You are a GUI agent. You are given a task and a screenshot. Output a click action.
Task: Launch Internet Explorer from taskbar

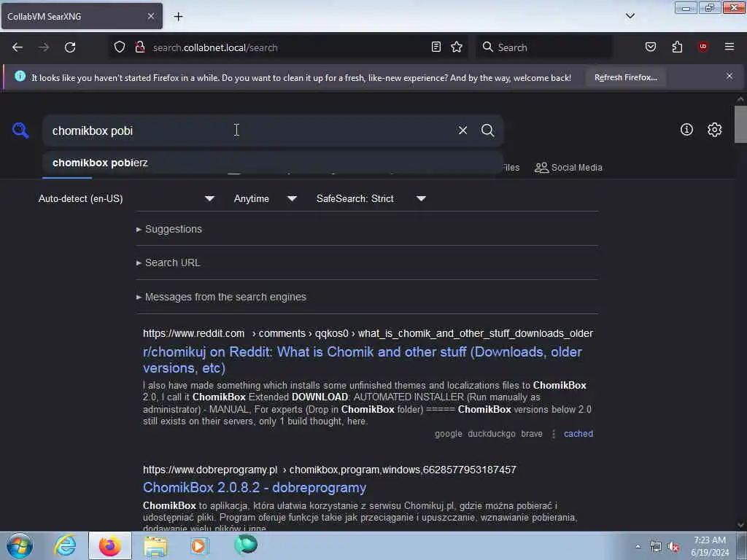tap(65, 545)
